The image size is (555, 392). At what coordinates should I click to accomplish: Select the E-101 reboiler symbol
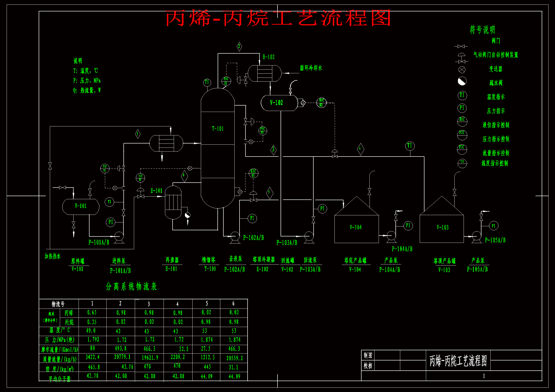coord(173,202)
